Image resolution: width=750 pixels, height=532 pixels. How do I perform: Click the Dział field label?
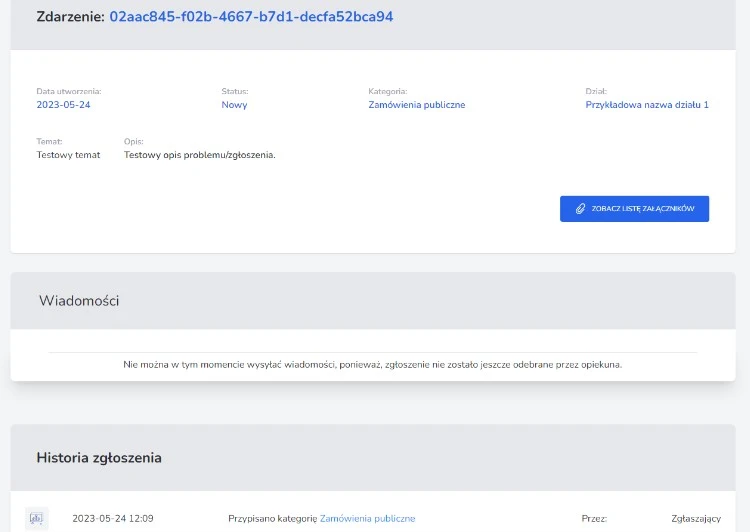(596, 91)
